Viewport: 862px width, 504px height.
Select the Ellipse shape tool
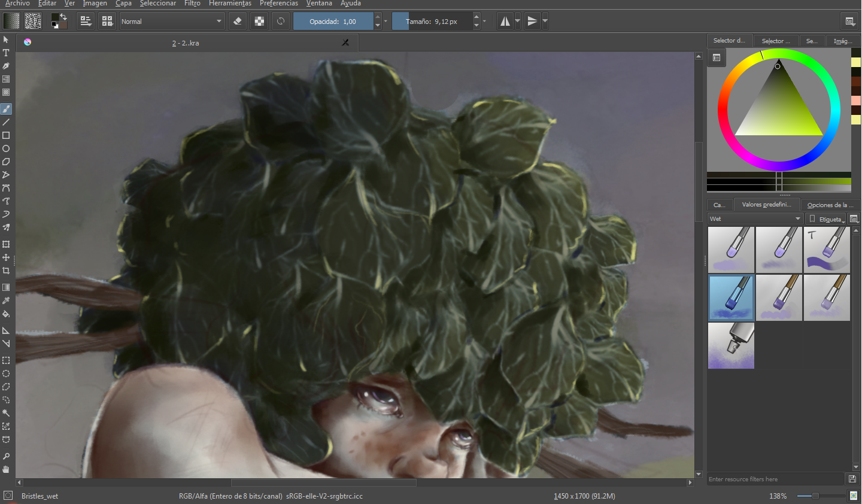coord(6,148)
